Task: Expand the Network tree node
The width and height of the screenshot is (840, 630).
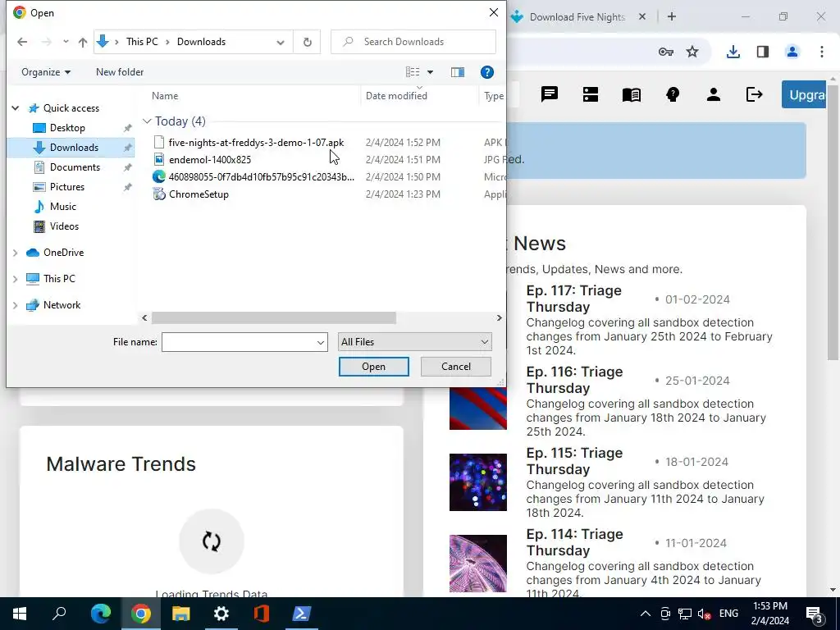Action: (16, 305)
